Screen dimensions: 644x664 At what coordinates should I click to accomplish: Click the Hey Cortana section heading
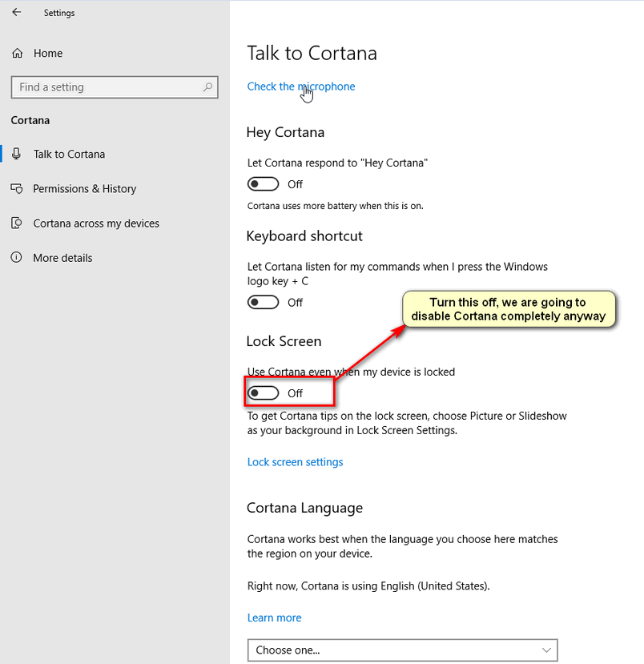point(285,132)
